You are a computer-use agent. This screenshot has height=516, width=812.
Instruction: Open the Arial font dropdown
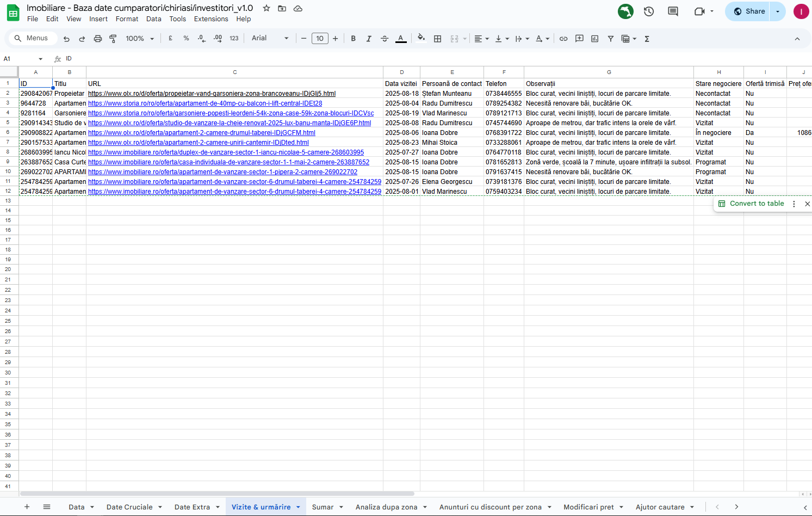(270, 38)
